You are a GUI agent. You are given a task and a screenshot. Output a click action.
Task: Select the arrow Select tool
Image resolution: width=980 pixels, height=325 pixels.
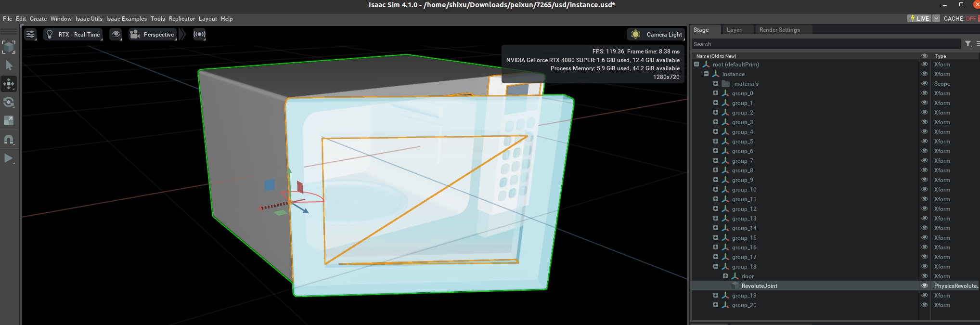(9, 65)
